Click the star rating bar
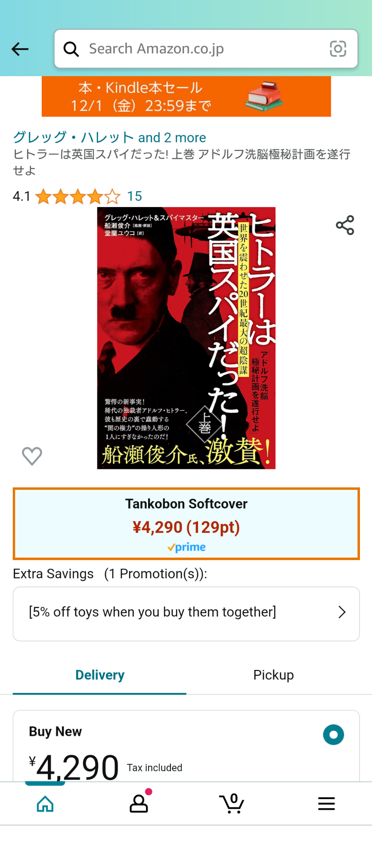The height and width of the screenshot is (868, 372). pyautogui.click(x=78, y=197)
